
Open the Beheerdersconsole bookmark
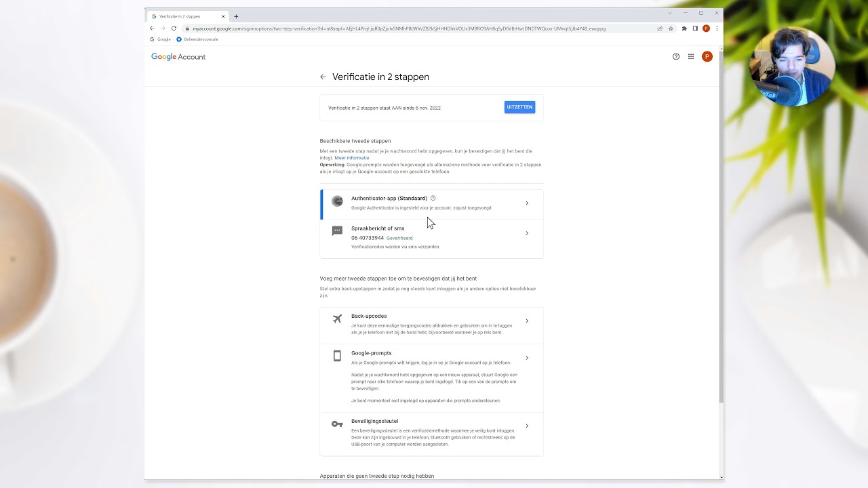tap(197, 39)
